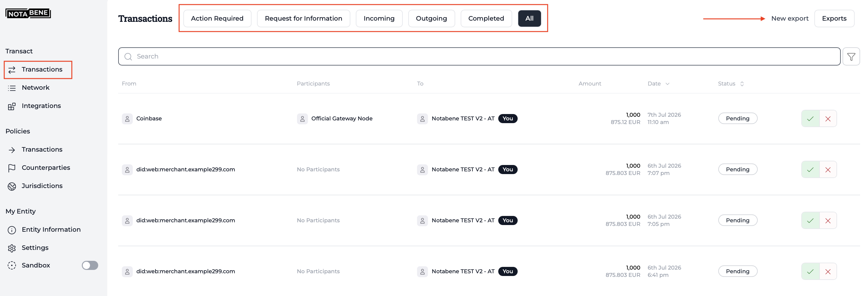Click the Notabene logo
868x296 pixels.
28,13
